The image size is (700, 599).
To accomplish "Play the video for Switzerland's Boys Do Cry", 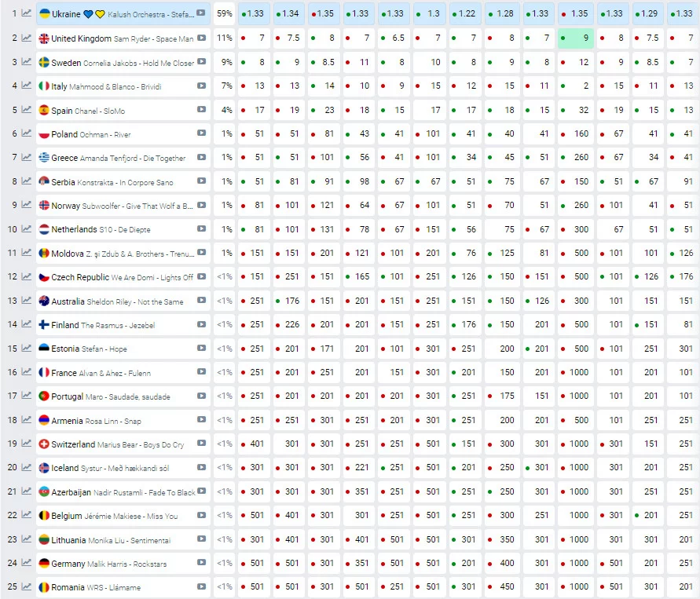I will (x=201, y=444).
